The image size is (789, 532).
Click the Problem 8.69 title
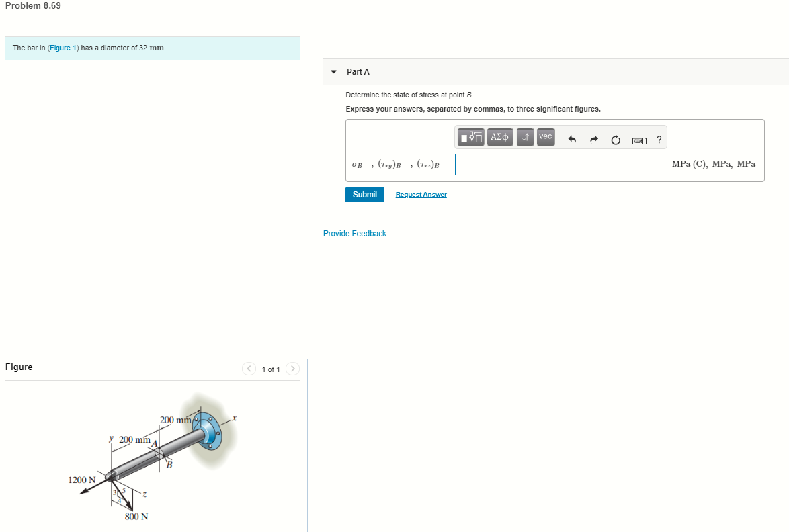[33, 5]
